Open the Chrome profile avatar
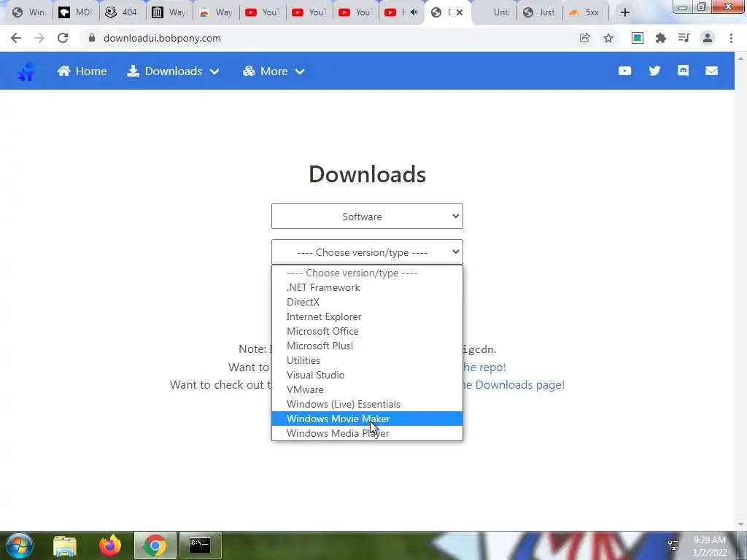Viewport: 747px width, 560px height. tap(708, 38)
